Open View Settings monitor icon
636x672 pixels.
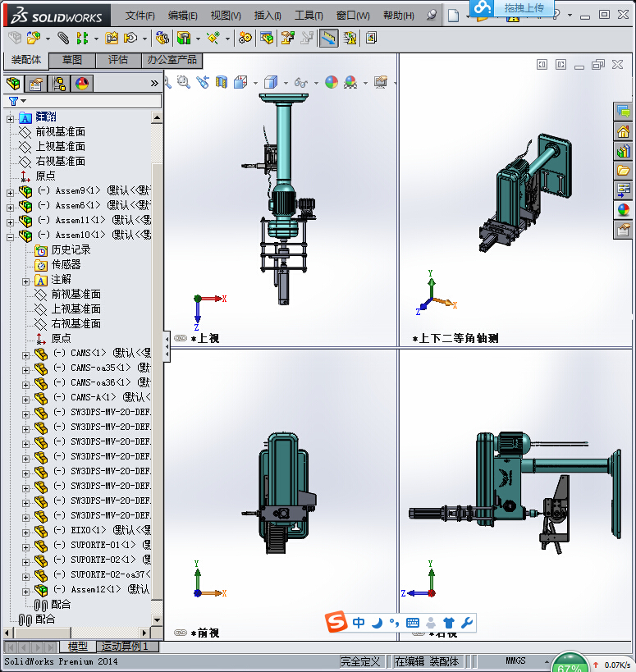pyautogui.click(x=380, y=82)
